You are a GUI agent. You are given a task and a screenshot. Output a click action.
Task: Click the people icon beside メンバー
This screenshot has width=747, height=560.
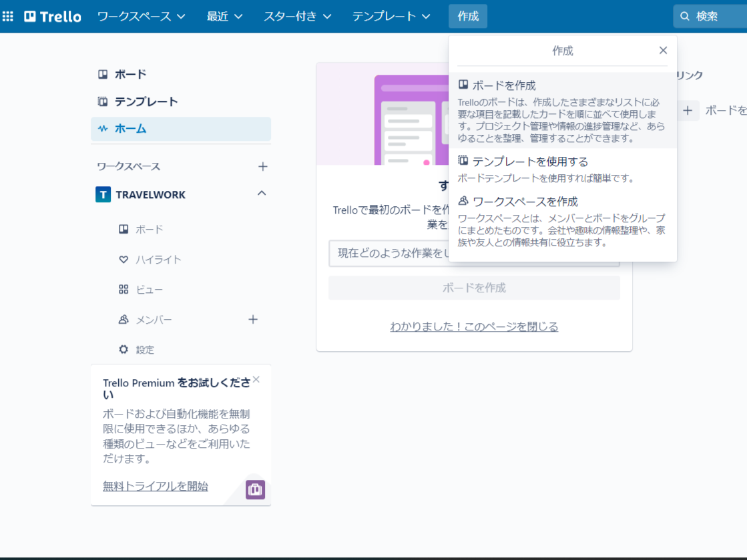[x=123, y=320]
